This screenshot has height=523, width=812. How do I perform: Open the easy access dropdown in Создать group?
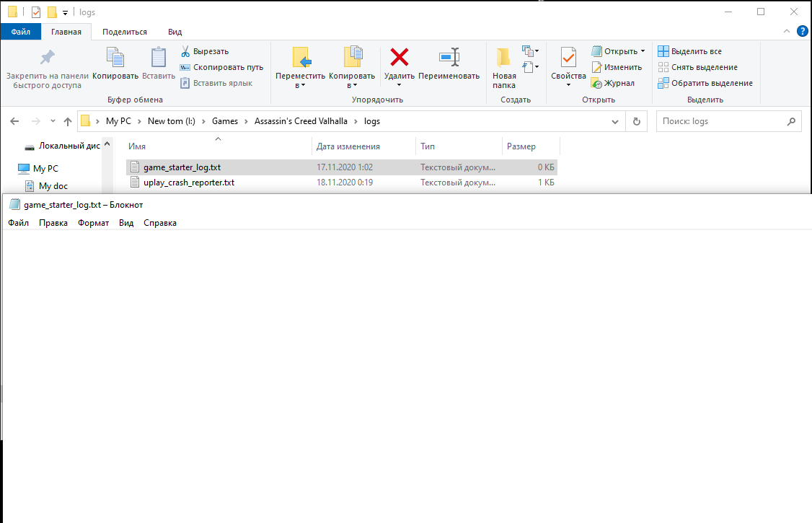(531, 67)
